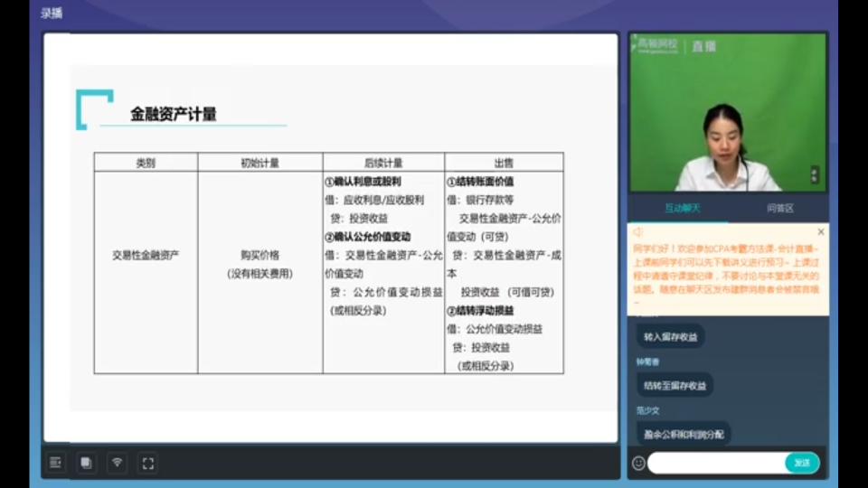
Task: Click chat message 盈余公积和利润分配
Action: pos(684,435)
